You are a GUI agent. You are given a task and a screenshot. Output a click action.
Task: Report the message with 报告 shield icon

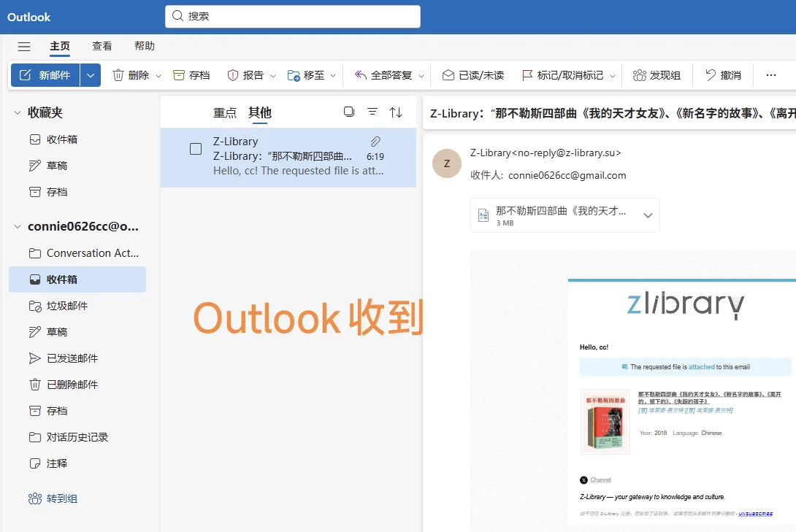tap(245, 75)
